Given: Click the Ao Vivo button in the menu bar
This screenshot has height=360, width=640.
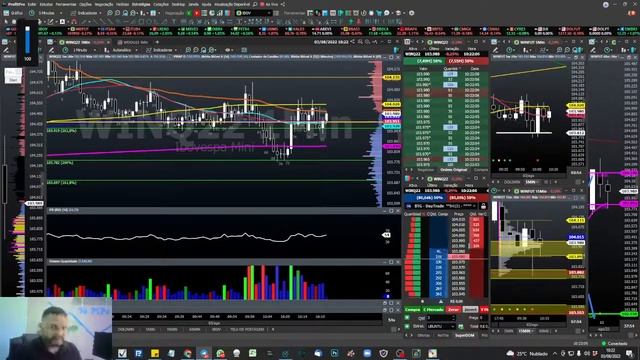Looking at the screenshot, I should 269,4.
